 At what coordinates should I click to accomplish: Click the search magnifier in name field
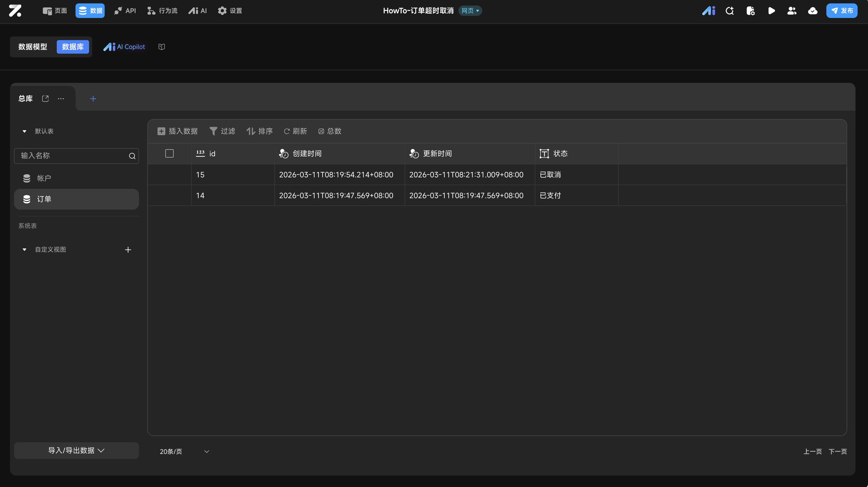132,156
